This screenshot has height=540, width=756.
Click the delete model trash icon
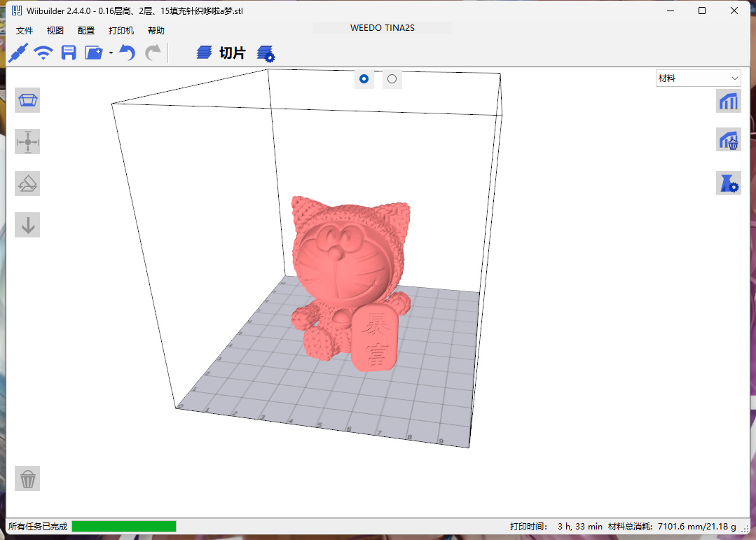[x=27, y=478]
